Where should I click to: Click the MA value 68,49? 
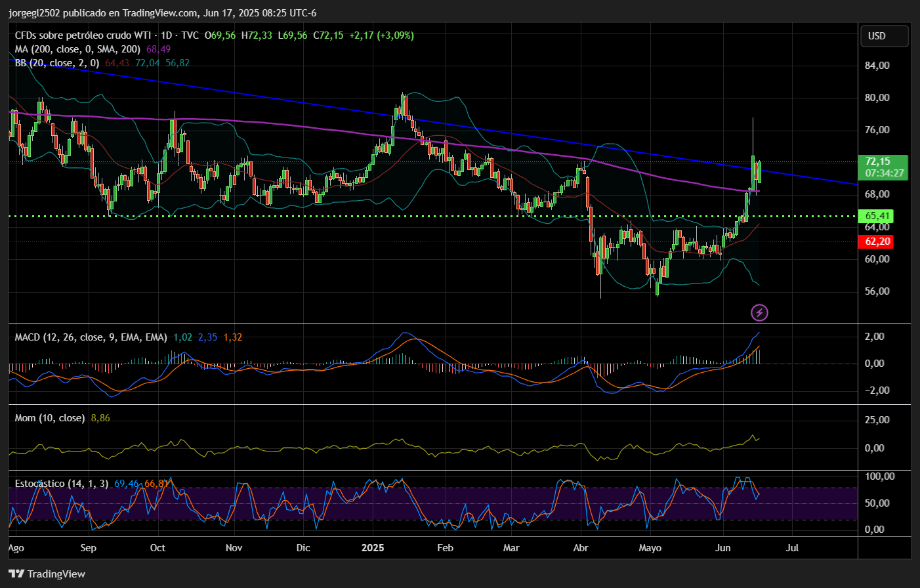pos(158,49)
